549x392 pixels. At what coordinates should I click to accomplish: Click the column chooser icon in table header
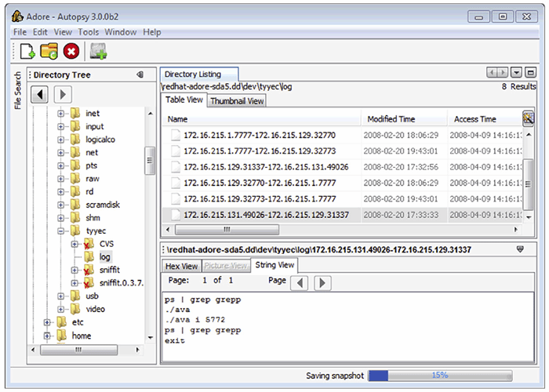point(528,118)
